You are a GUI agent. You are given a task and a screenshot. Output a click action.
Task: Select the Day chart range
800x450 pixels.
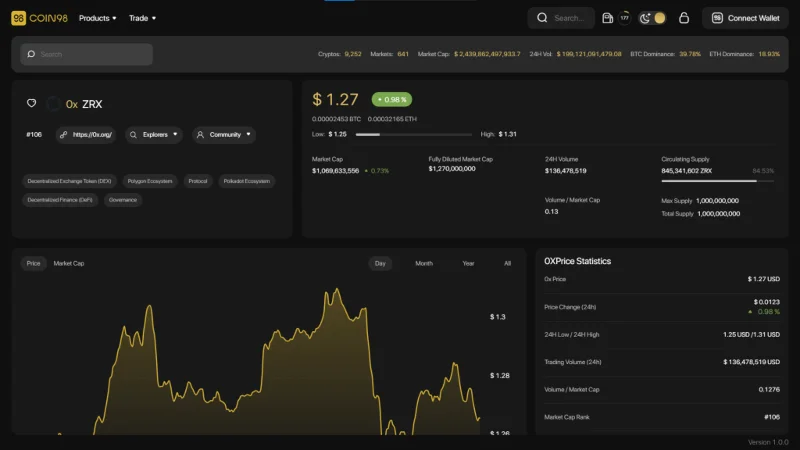coord(380,263)
